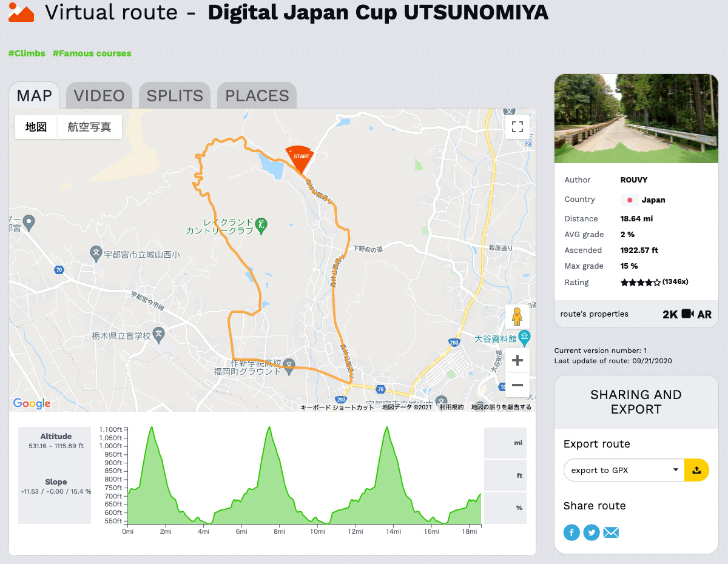Click the 2K label in route's properties
Screen dimensions: 728x564
pyautogui.click(x=670, y=314)
